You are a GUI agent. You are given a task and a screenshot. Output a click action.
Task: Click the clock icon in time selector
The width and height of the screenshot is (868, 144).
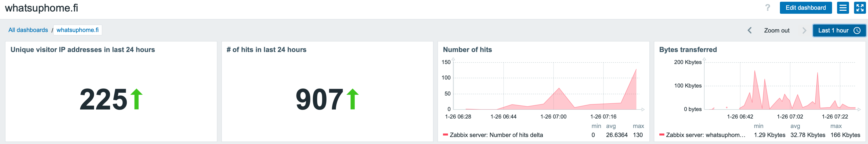coord(857,30)
